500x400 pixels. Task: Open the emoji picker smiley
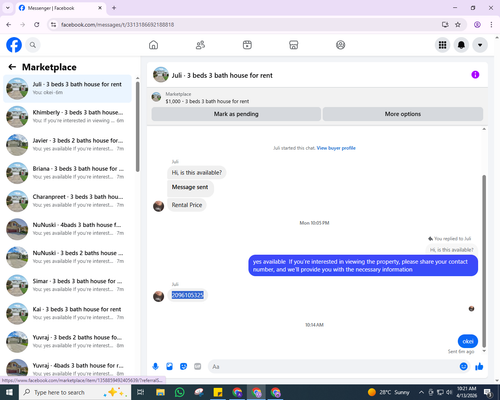(x=463, y=367)
